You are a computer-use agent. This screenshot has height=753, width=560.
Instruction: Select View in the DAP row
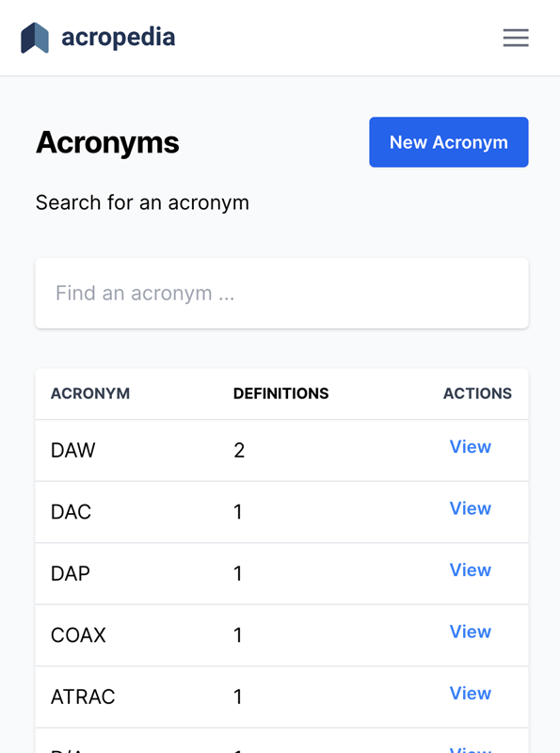pyautogui.click(x=471, y=570)
